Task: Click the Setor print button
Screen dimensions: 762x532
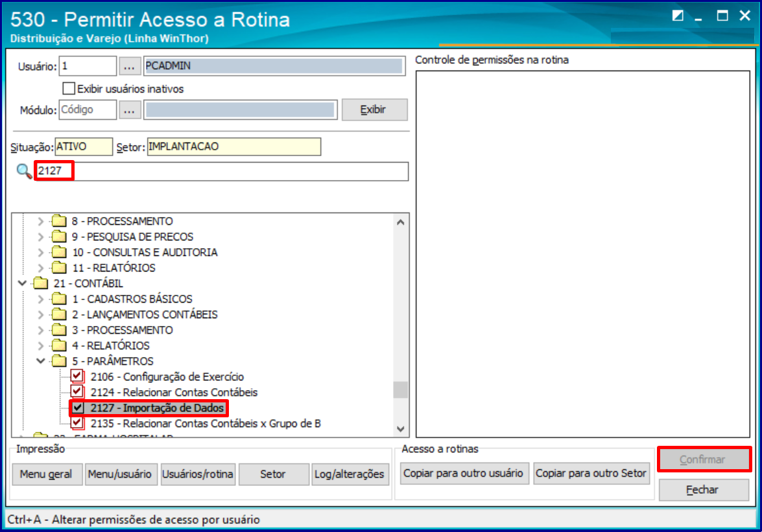Action: [x=273, y=474]
